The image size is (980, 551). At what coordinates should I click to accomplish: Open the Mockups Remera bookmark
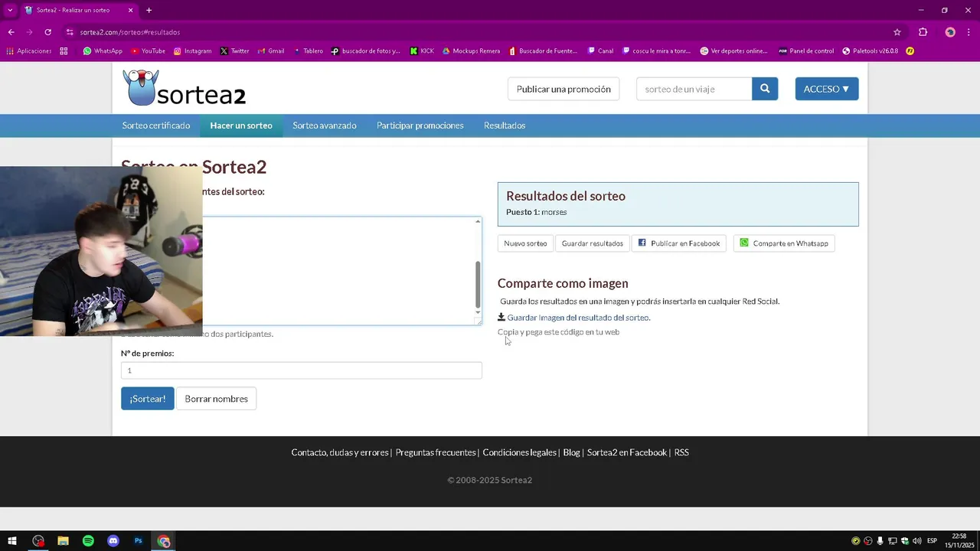click(x=471, y=51)
